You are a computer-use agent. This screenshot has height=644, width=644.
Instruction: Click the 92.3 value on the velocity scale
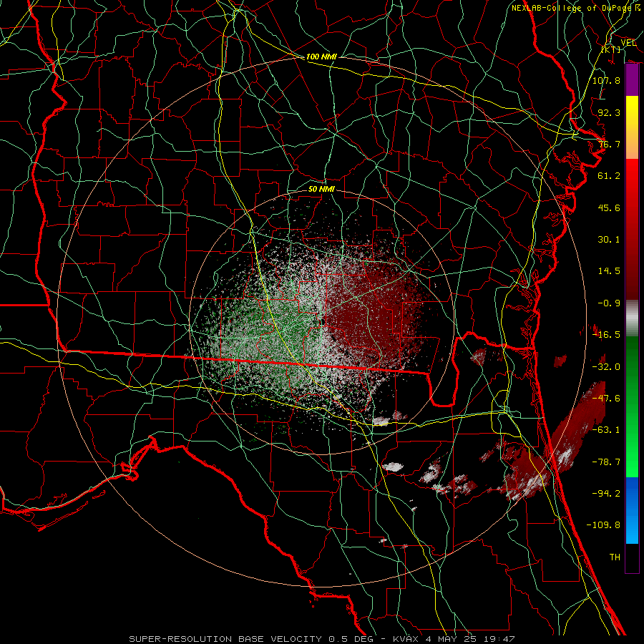coord(609,112)
